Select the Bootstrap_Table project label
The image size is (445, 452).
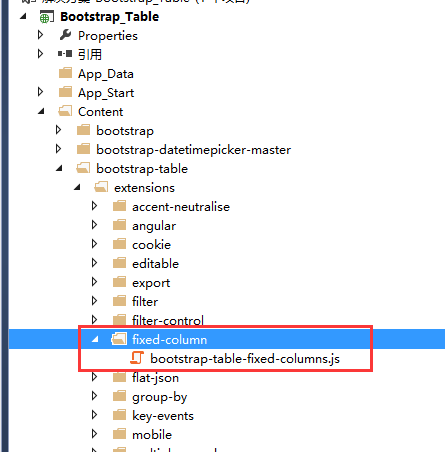(110, 17)
